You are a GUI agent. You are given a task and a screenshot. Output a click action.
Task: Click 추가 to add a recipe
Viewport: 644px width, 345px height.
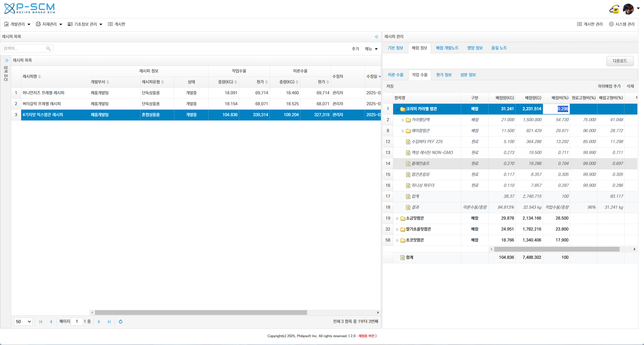[355, 49]
